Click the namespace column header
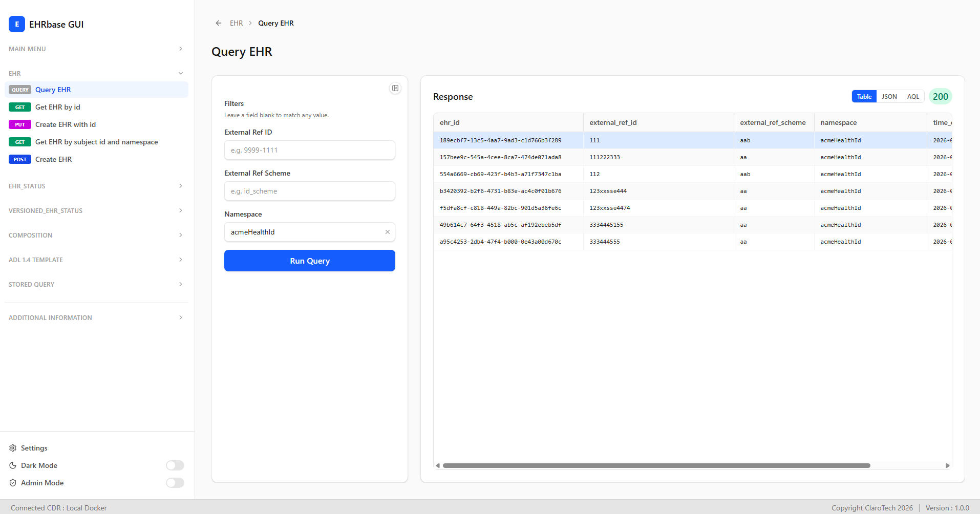 coord(870,122)
